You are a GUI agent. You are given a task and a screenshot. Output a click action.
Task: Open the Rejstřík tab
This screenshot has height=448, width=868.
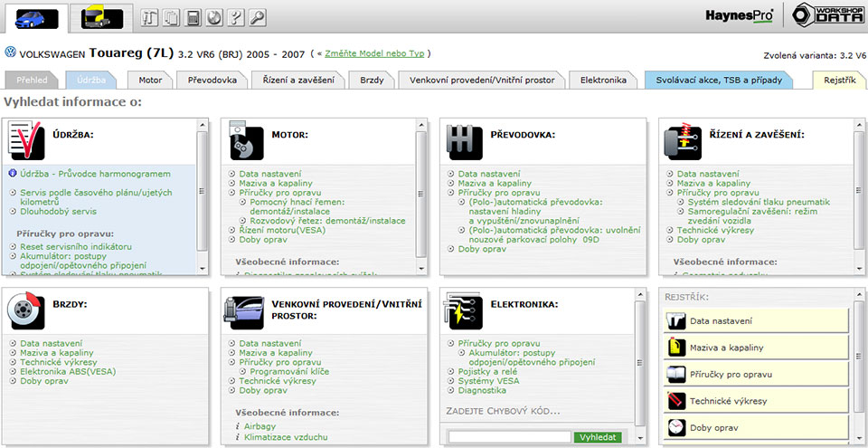coord(839,80)
